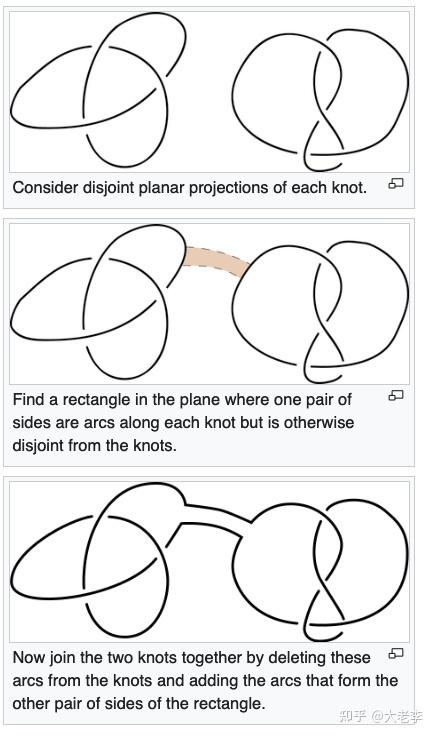Viewport: 434px width, 736px height.
Task: Click the caption starting 'Find a rectangle'
Action: click(183, 422)
